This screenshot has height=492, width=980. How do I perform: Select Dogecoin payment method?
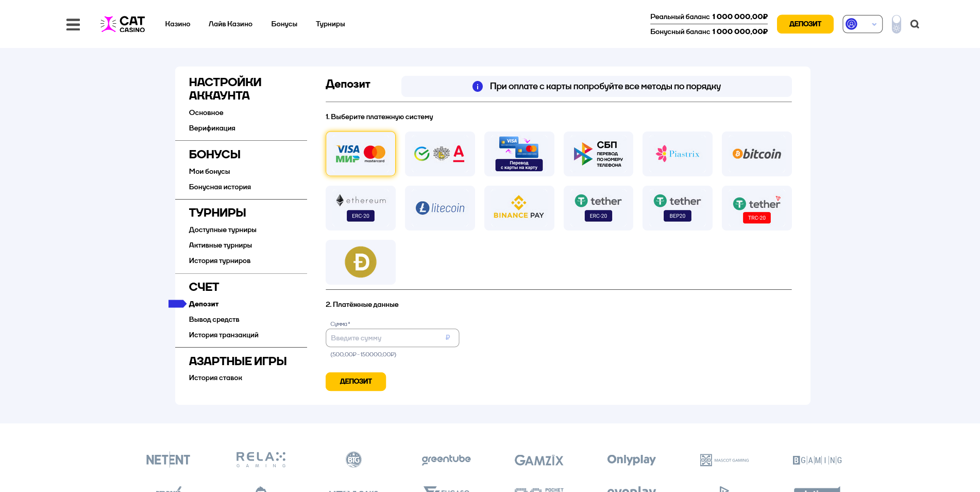pos(361,262)
